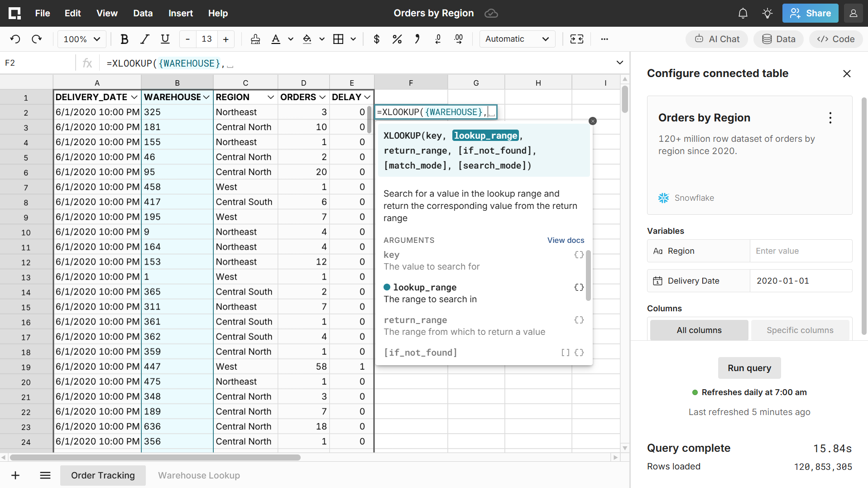Open Orders by Region three-dot menu
868x488 pixels.
point(830,118)
